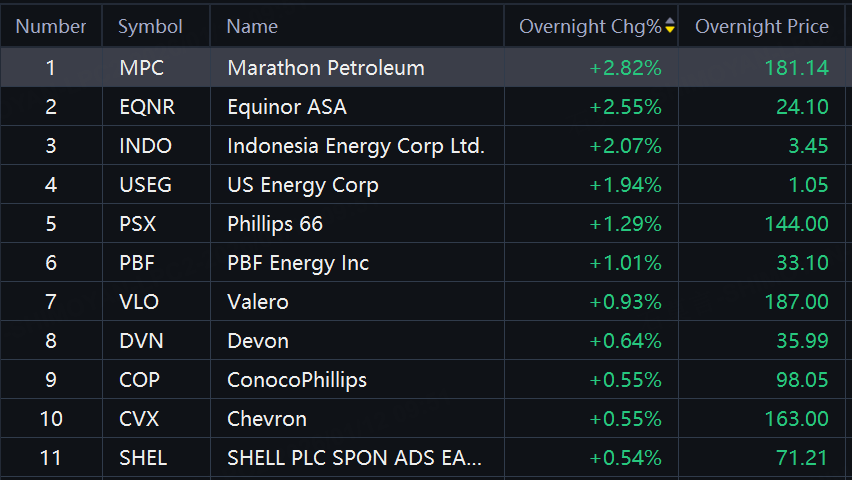Screen dimensions: 852x480
Task: Open Phillips 66 stock details
Action: click(x=275, y=224)
